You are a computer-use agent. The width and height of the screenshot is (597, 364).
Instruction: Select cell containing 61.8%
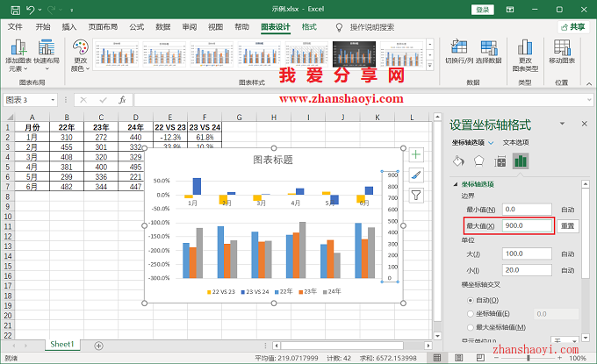pyautogui.click(x=205, y=138)
